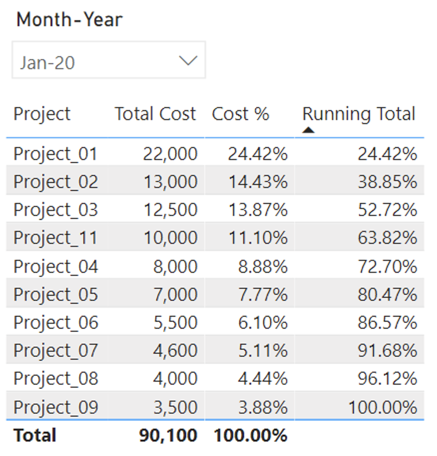Select the Project_11 row label
This screenshot has height=456, width=437.
55,238
